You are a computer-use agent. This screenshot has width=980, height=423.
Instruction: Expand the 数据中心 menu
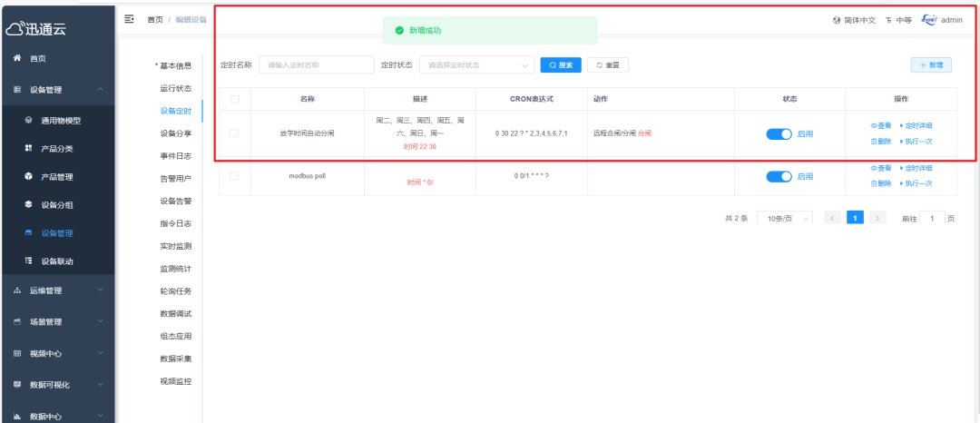[x=57, y=416]
